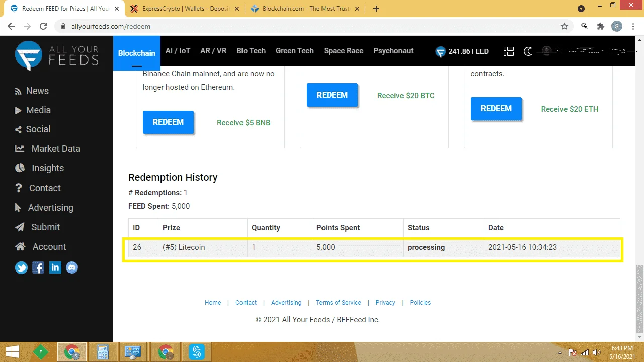Open the green F taskbar app
The width and height of the screenshot is (644, 362).
click(x=41, y=352)
